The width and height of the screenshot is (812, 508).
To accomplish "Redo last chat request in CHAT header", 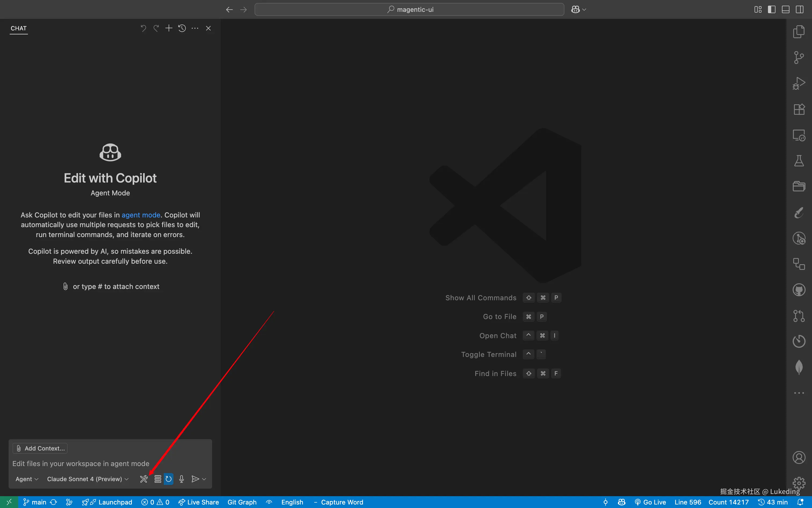I will 156,28.
